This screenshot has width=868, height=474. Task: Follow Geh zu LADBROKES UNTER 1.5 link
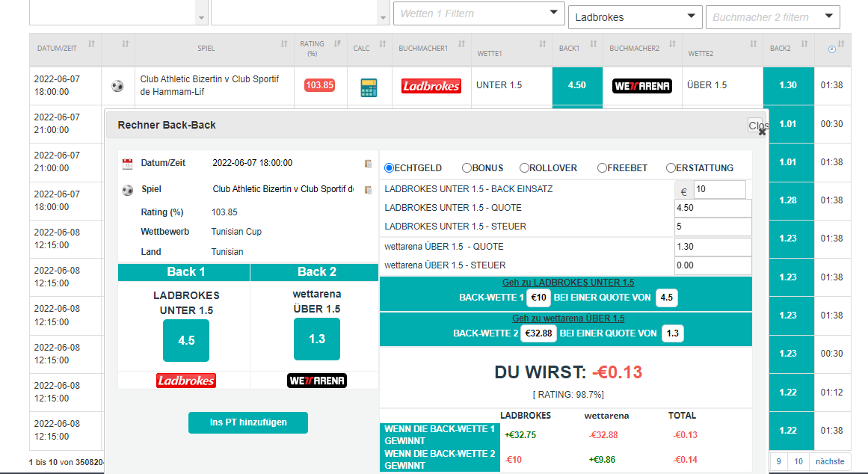click(x=568, y=283)
